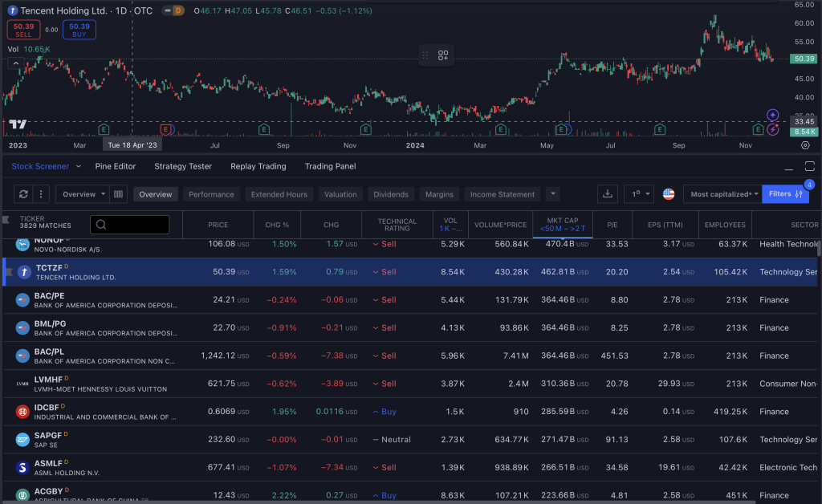Refresh the stock screener results
This screenshot has width=822, height=504.
[23, 194]
